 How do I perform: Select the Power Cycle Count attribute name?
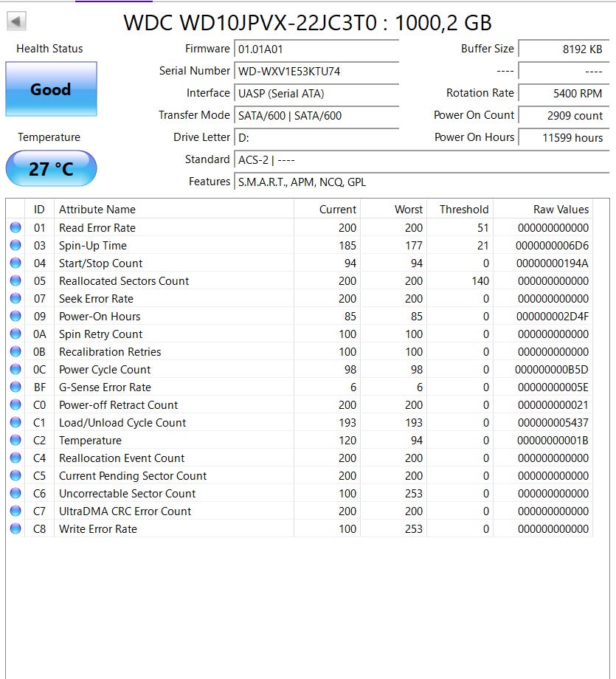(105, 369)
